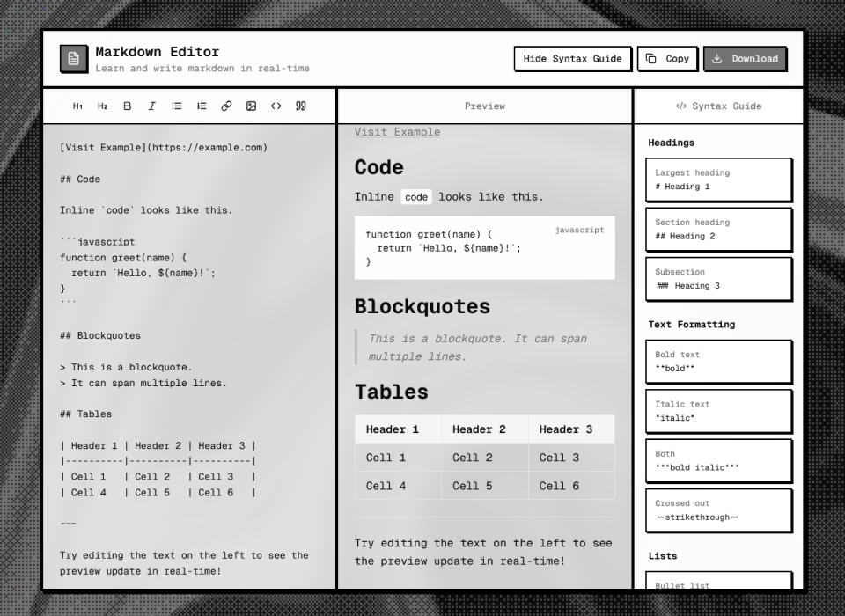Insert a blockquote using the quotes icon
The image size is (845, 616).
pos(301,106)
